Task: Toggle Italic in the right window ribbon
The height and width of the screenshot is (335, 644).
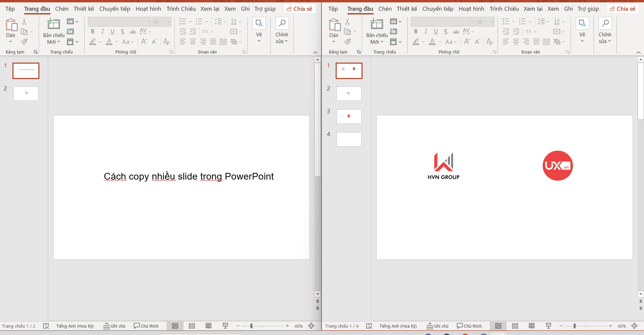Action: coord(426,32)
